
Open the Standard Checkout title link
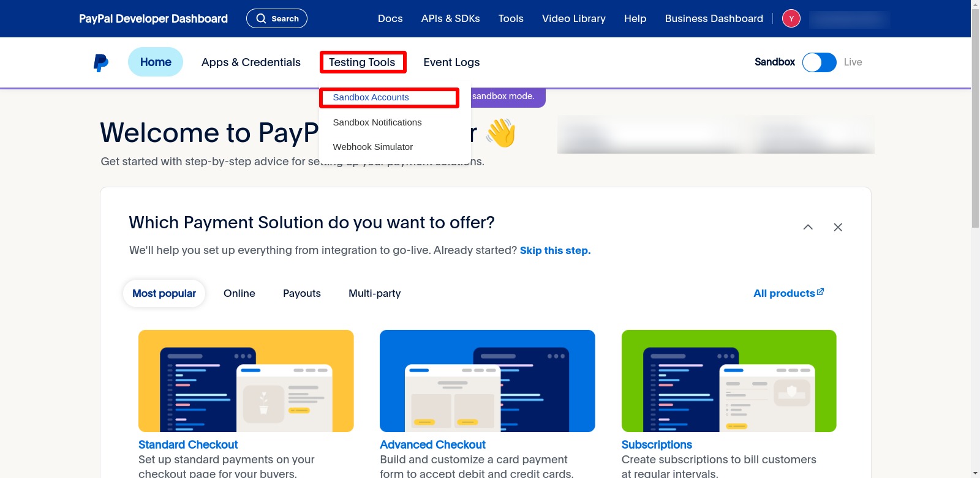(188, 445)
